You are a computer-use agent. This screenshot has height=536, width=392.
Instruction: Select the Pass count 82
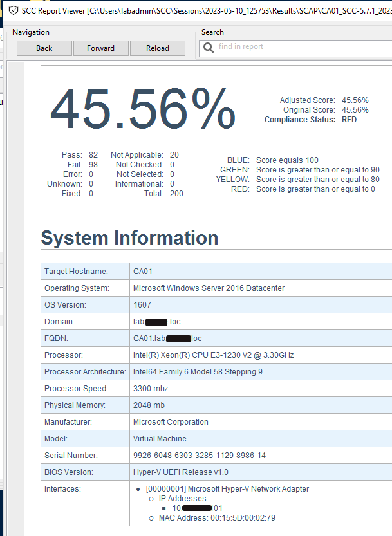(93, 155)
